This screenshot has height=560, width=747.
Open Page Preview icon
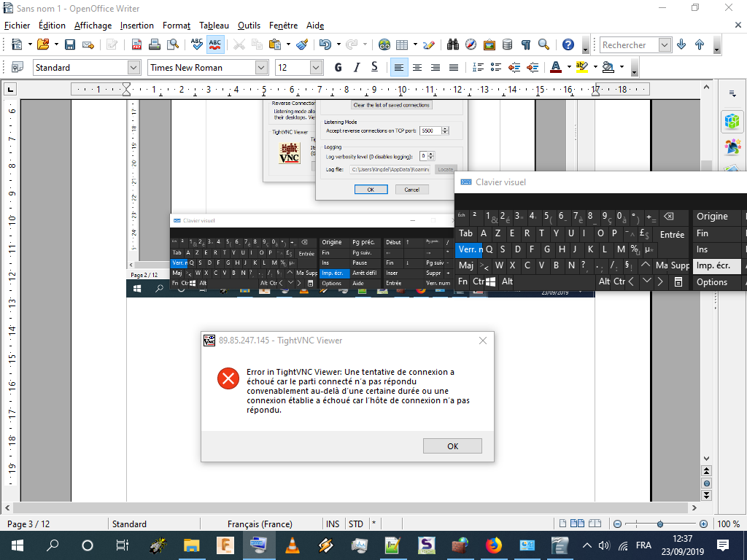173,44
